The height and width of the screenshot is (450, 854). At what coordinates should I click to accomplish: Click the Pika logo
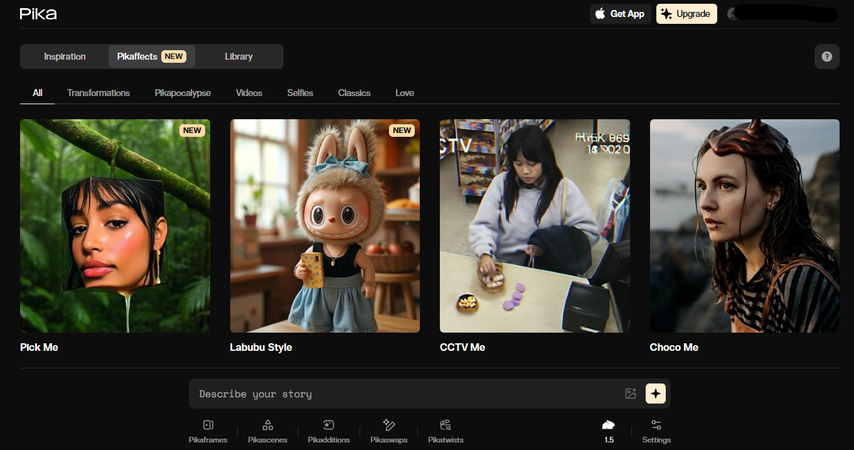38,14
